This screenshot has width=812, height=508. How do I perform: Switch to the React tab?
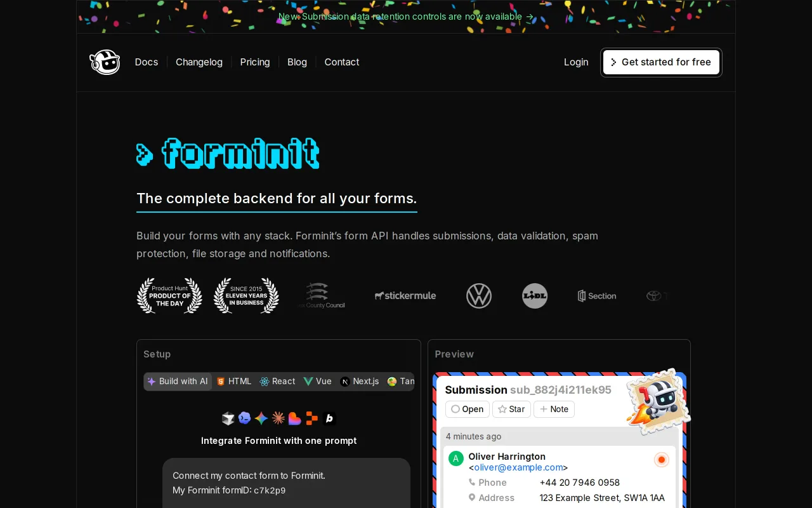277,382
